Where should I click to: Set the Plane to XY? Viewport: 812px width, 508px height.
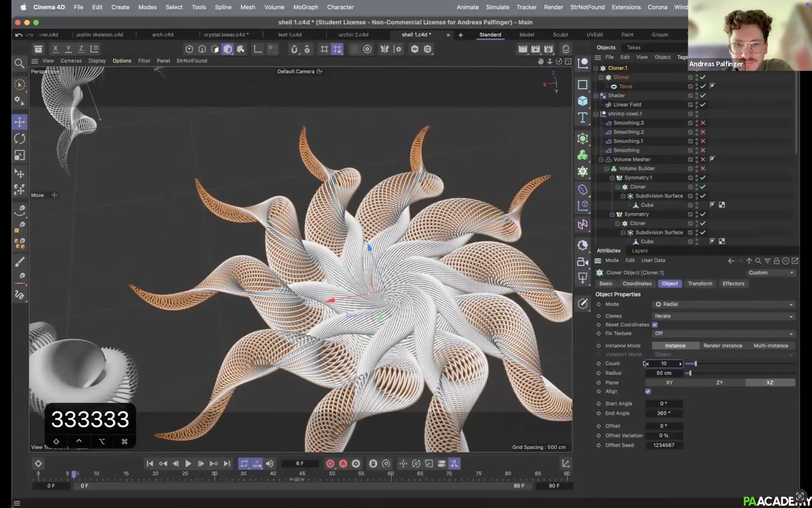669,383
